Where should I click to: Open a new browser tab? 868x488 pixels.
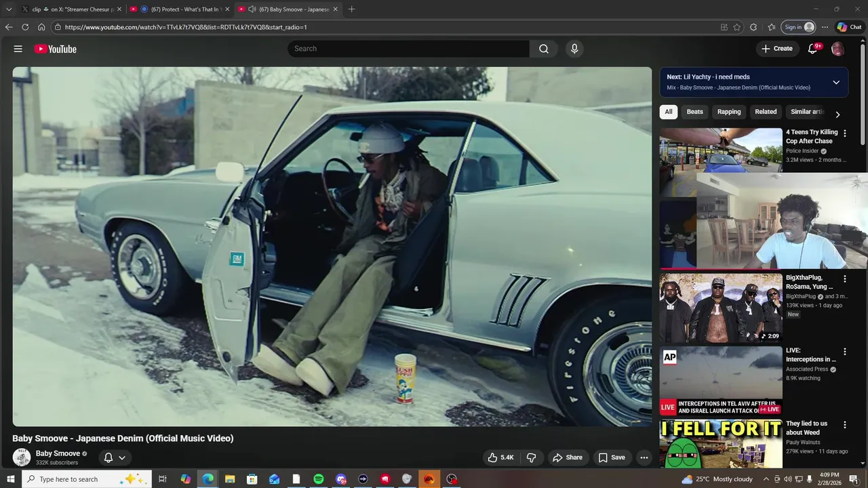point(351,9)
